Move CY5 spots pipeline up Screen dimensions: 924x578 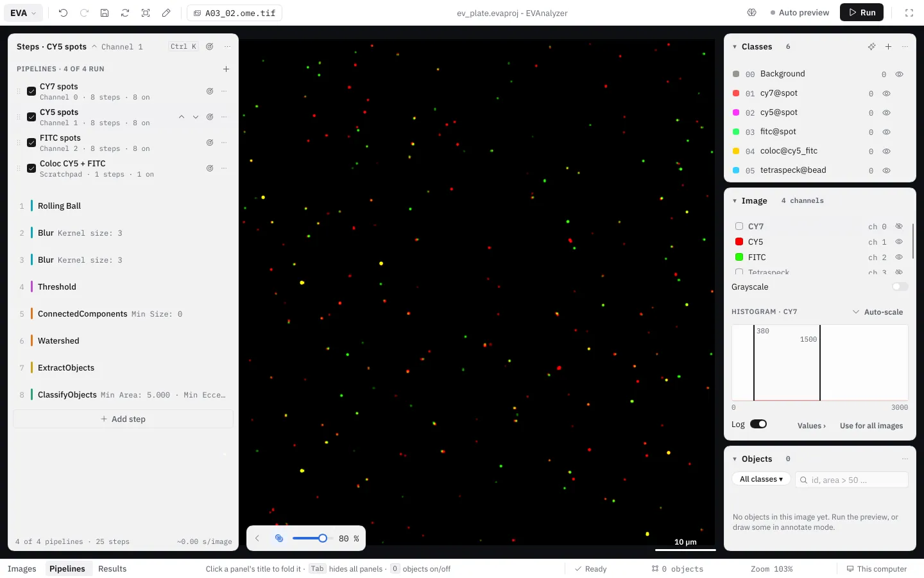(182, 117)
